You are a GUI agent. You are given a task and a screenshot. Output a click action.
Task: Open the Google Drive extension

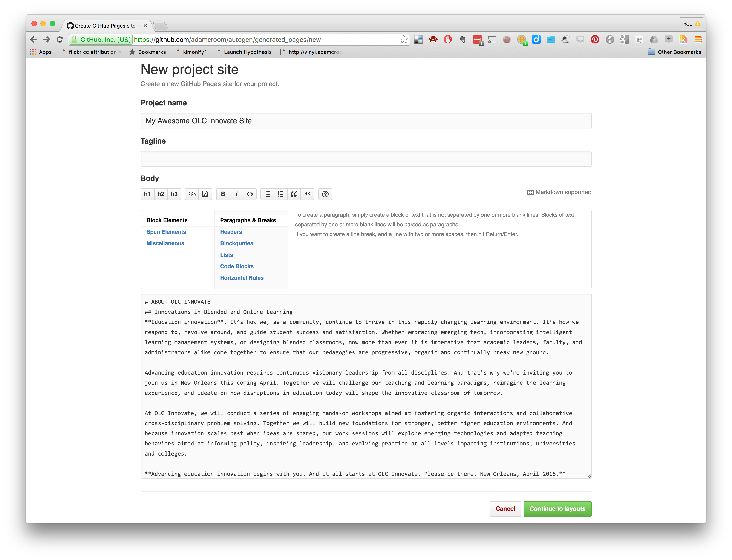[654, 40]
